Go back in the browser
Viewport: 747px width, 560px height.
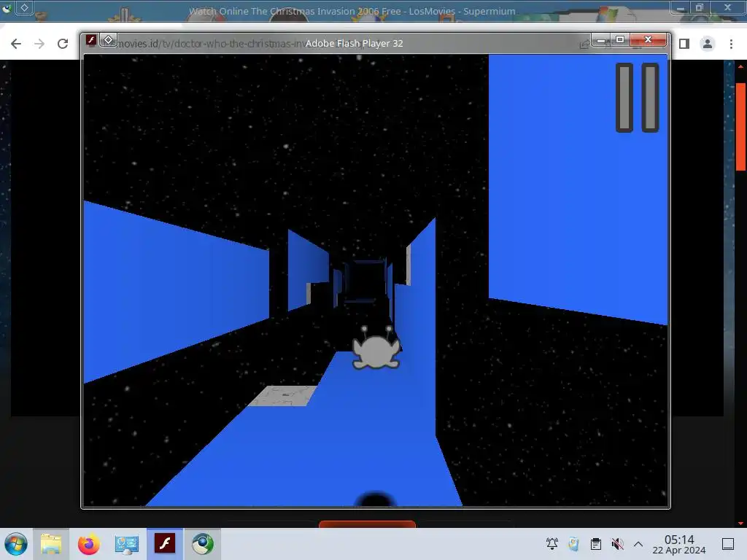[x=16, y=44]
